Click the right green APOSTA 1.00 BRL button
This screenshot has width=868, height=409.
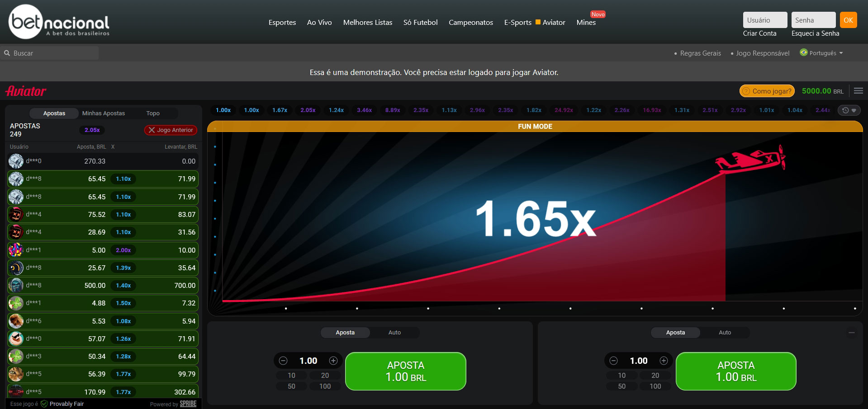(x=736, y=371)
